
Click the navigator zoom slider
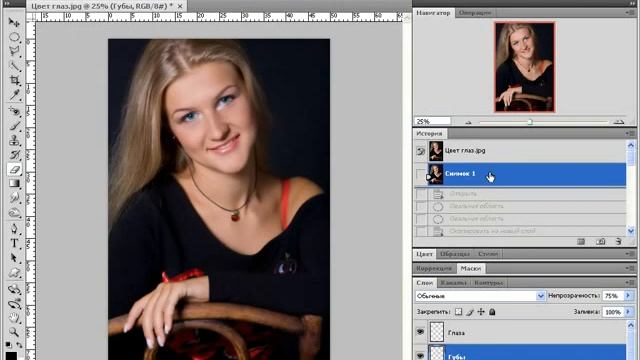[530, 122]
